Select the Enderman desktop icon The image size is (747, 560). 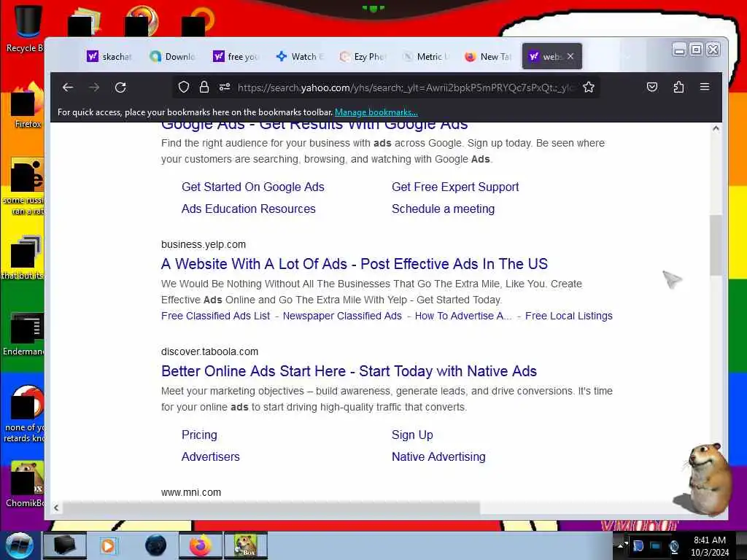point(25,334)
